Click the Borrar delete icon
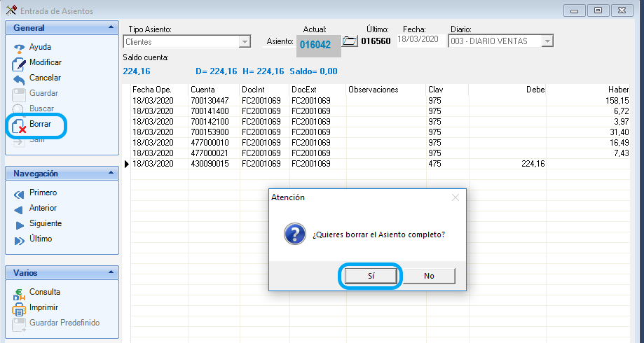 pos(19,125)
